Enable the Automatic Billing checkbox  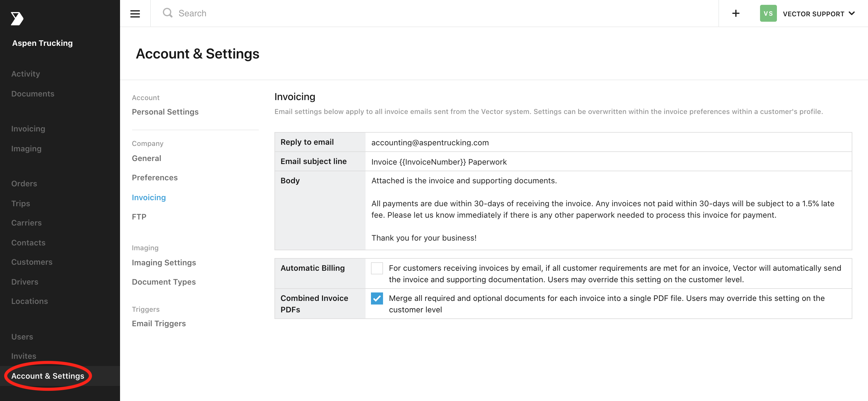[377, 268]
